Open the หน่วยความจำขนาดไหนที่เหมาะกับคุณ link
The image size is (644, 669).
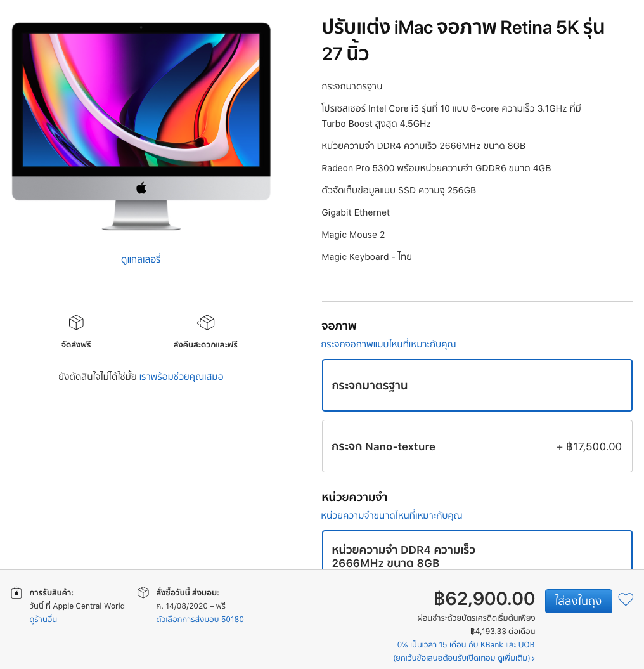[392, 516]
